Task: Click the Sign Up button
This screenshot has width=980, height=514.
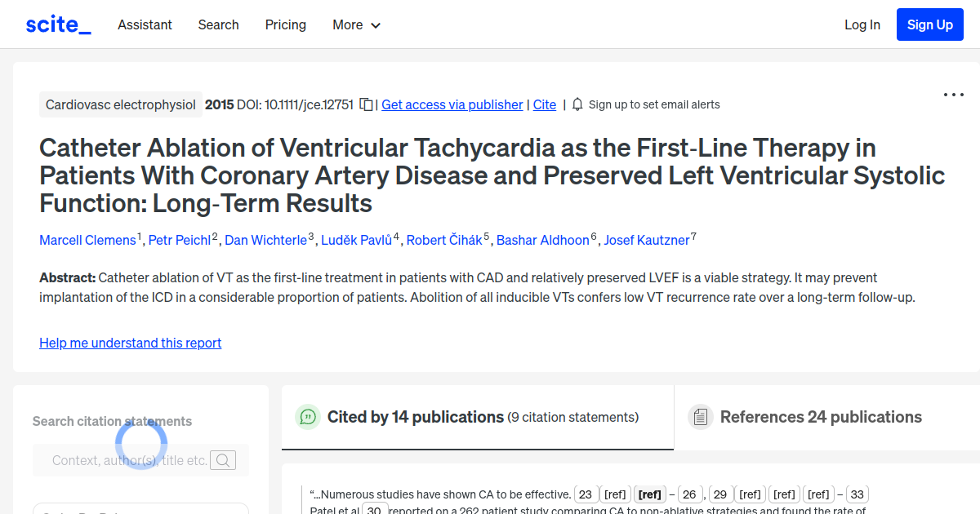Action: click(929, 24)
